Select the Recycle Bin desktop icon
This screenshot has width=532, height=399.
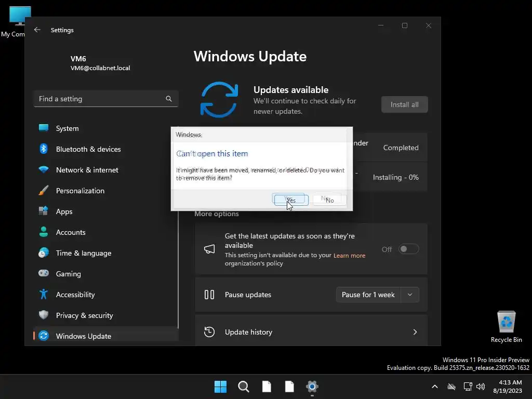tap(506, 327)
